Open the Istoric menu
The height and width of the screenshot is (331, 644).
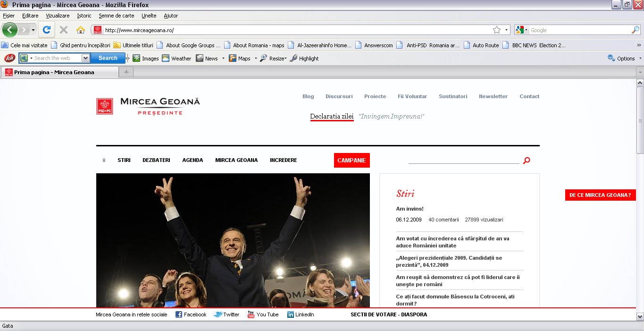84,16
